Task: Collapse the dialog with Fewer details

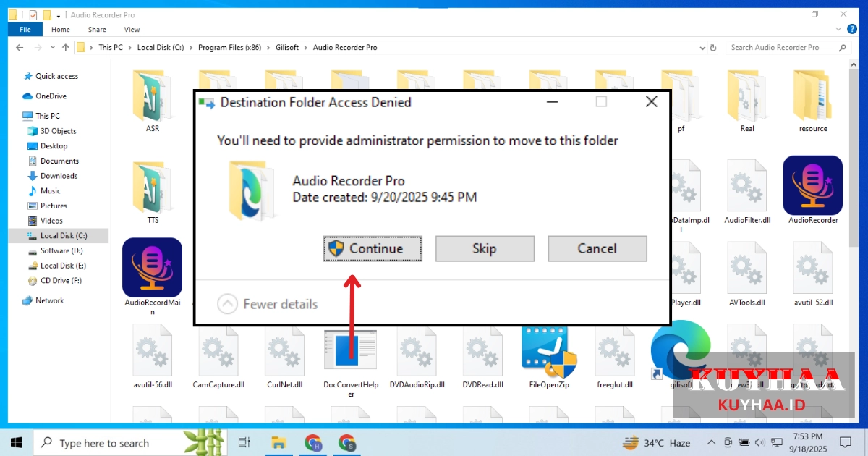Action: (268, 304)
